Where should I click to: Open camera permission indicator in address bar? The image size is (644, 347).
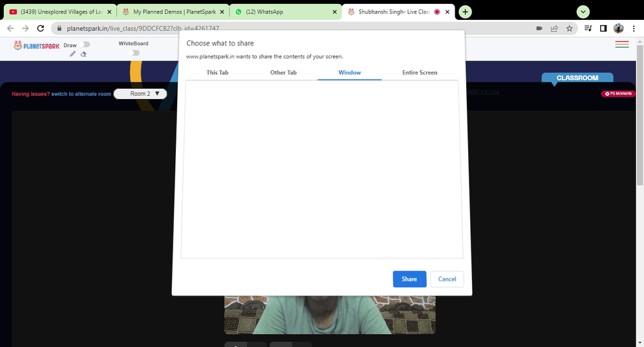[539, 28]
